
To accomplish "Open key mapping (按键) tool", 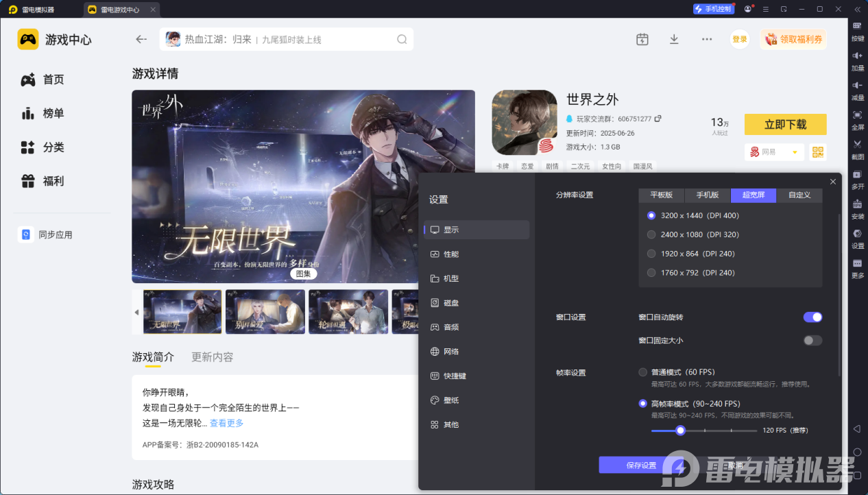I will click(x=857, y=26).
